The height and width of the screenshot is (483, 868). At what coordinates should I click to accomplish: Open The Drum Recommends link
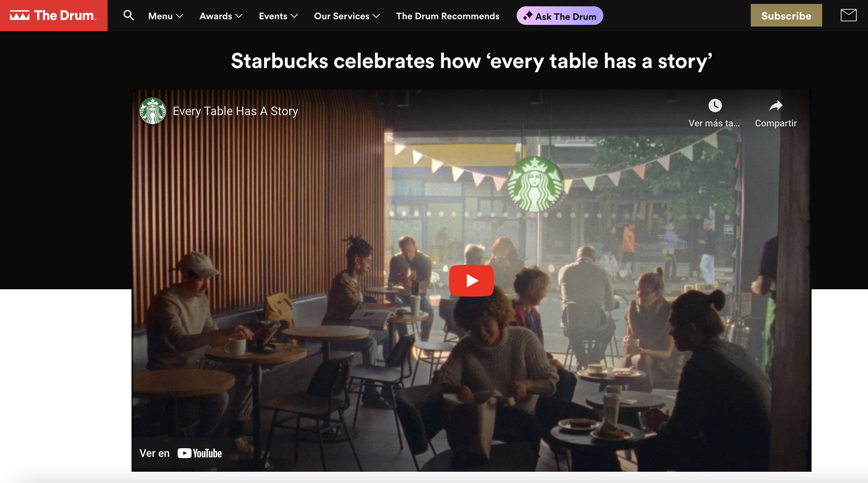tap(448, 16)
